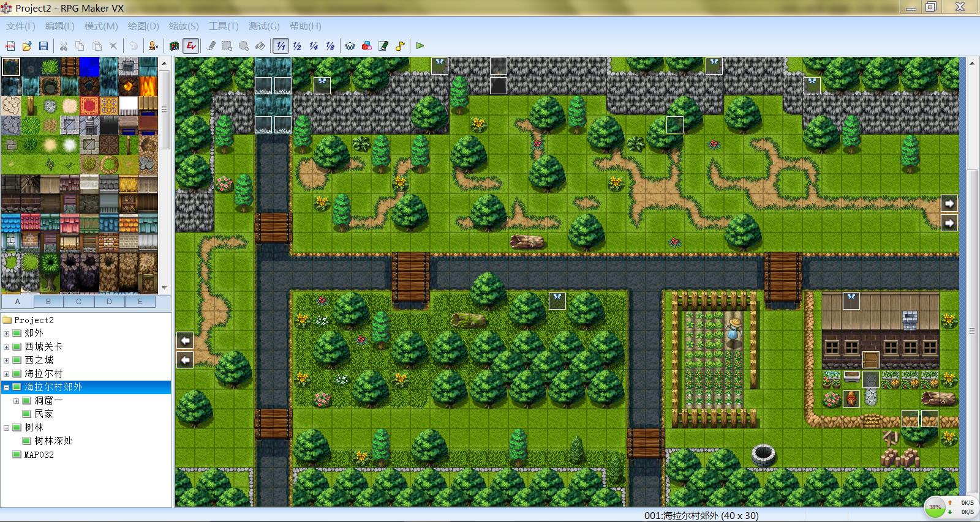
Task: Open the 编辑(E) menu
Action: coord(60,26)
